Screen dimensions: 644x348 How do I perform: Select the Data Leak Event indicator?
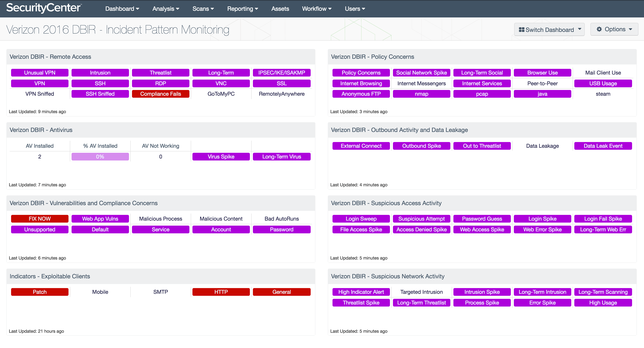(x=603, y=146)
